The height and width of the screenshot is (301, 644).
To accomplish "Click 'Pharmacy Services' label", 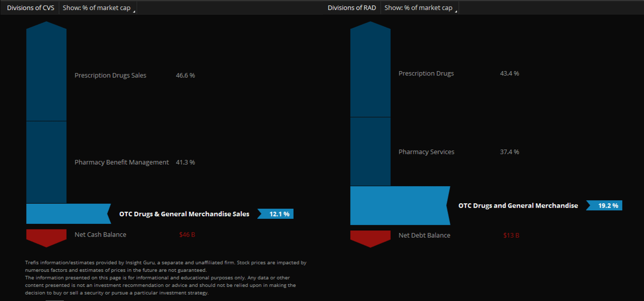I will pos(426,152).
